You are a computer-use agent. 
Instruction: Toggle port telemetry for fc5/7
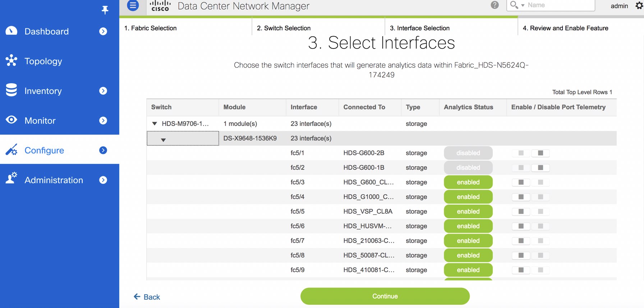coord(530,241)
